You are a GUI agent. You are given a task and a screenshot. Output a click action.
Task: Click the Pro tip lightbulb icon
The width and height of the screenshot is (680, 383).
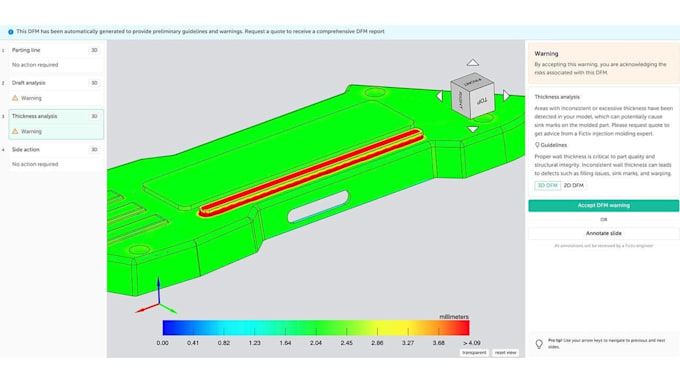coord(539,344)
